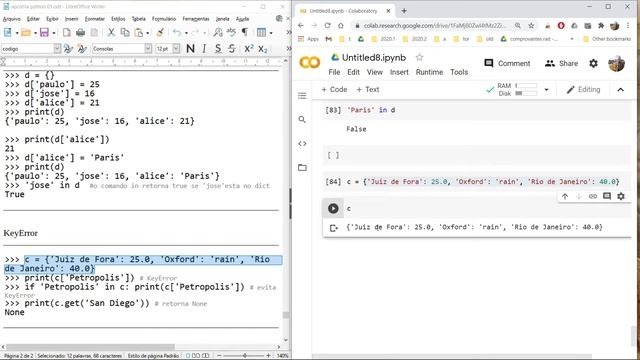The height and width of the screenshot is (360, 640).
Task: Open Colab table of contents sidebar icon
Action: (x=302, y=96)
